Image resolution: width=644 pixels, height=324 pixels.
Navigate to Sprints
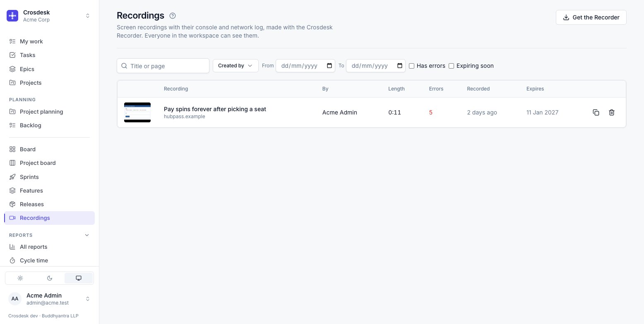(50, 177)
